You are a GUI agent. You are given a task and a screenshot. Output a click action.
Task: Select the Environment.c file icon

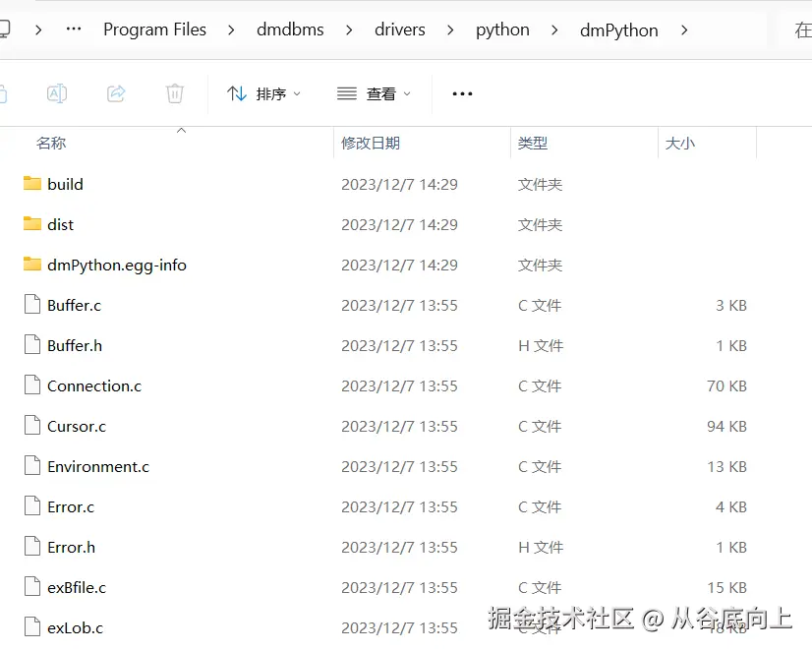click(32, 466)
